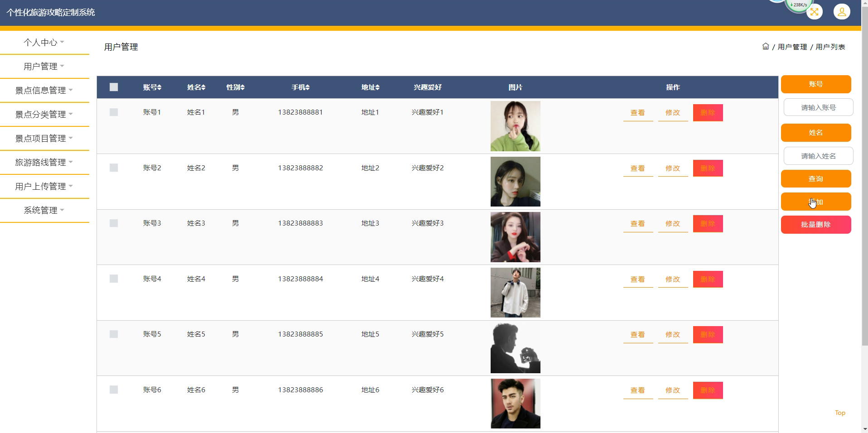Expand the 景点分类管理 sidebar menu
The image size is (868, 433).
click(44, 114)
